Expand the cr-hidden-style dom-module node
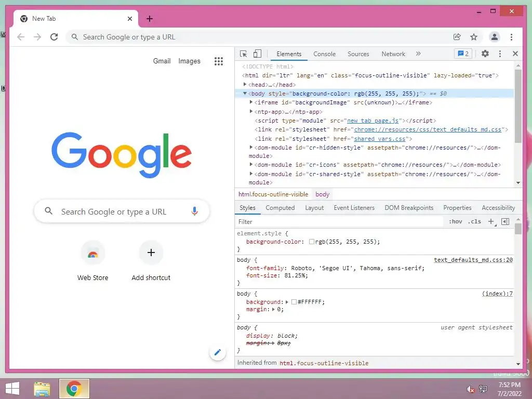532x399 pixels. [x=251, y=147]
